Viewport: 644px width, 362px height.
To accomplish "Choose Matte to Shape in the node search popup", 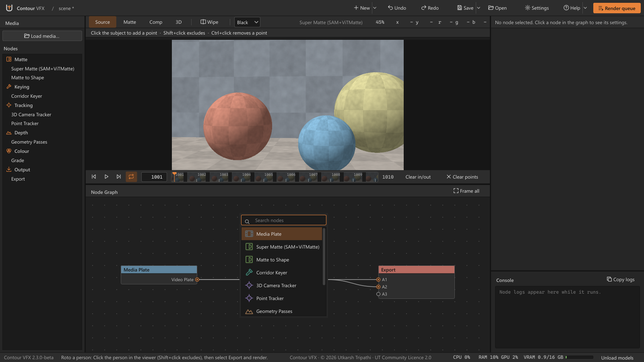I will coord(282,260).
